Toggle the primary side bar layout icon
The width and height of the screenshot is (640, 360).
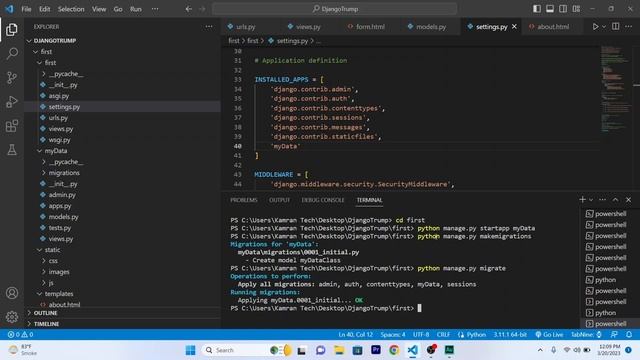point(537,9)
